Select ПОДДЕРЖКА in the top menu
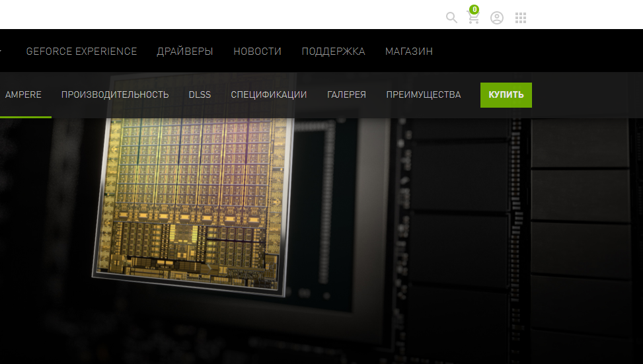 (x=333, y=52)
